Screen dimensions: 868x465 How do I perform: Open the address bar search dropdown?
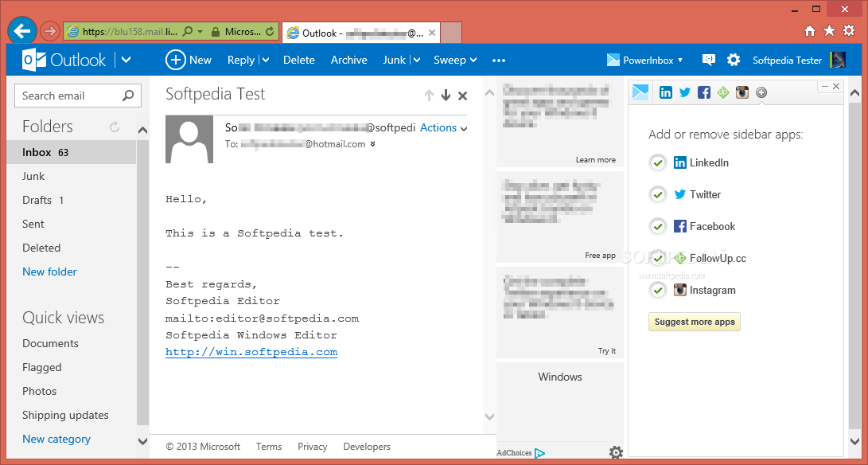(200, 32)
